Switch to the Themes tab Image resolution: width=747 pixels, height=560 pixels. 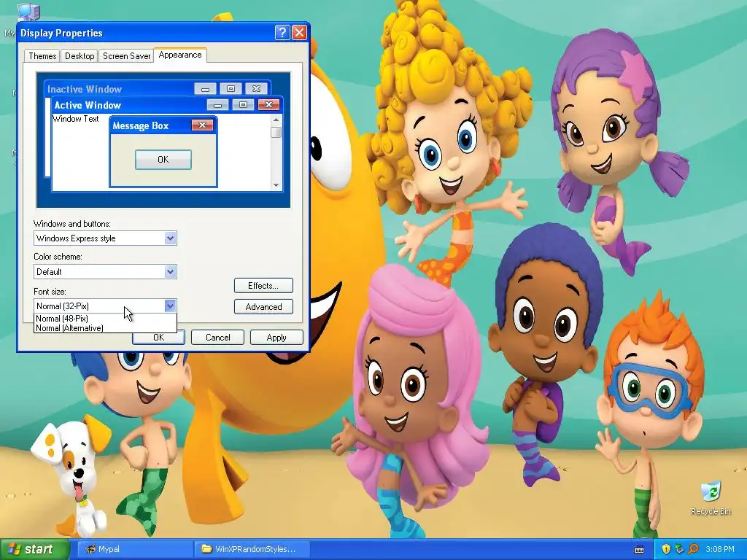pos(42,55)
